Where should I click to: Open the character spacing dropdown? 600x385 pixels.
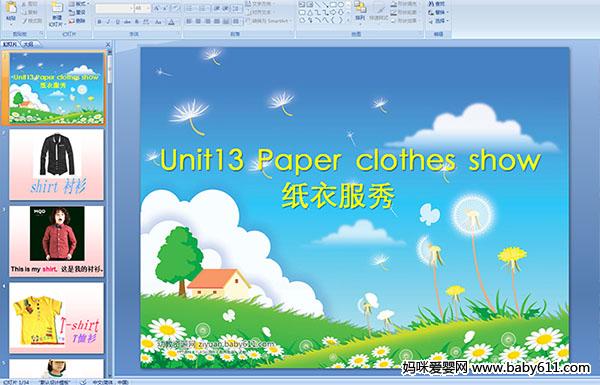pyautogui.click(x=146, y=22)
